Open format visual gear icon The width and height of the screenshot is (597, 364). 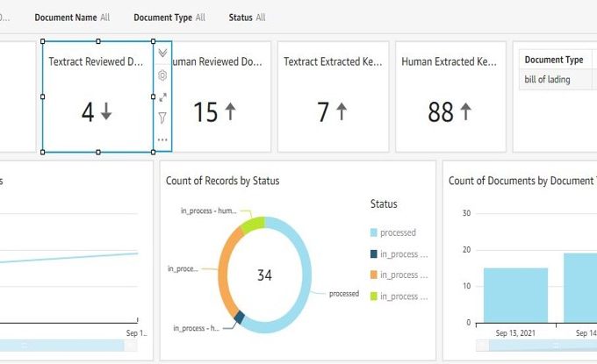[x=162, y=75]
